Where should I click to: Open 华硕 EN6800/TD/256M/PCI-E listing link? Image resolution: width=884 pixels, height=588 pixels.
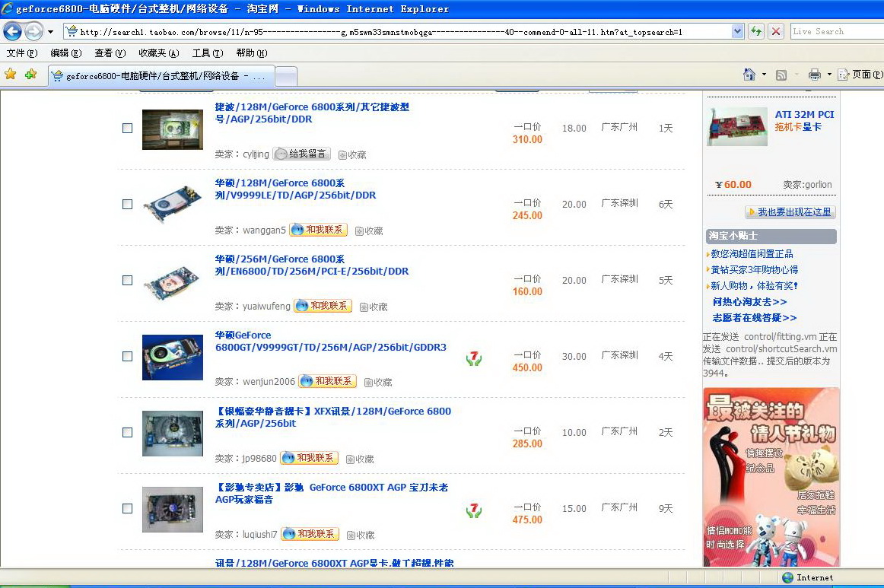coord(312,265)
